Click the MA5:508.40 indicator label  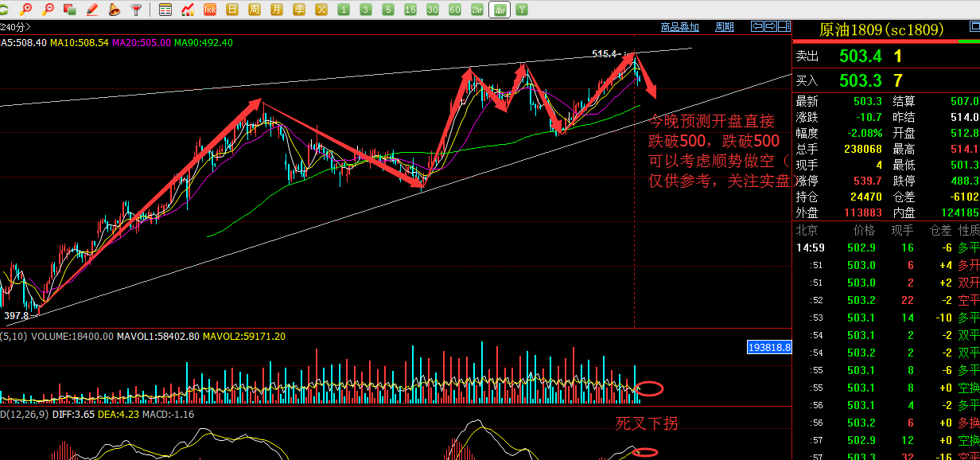pyautogui.click(x=23, y=42)
